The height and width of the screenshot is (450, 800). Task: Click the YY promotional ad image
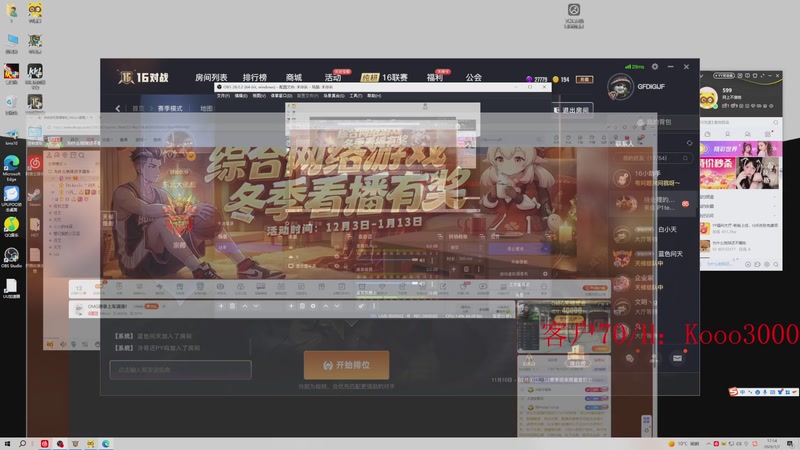[x=741, y=173]
